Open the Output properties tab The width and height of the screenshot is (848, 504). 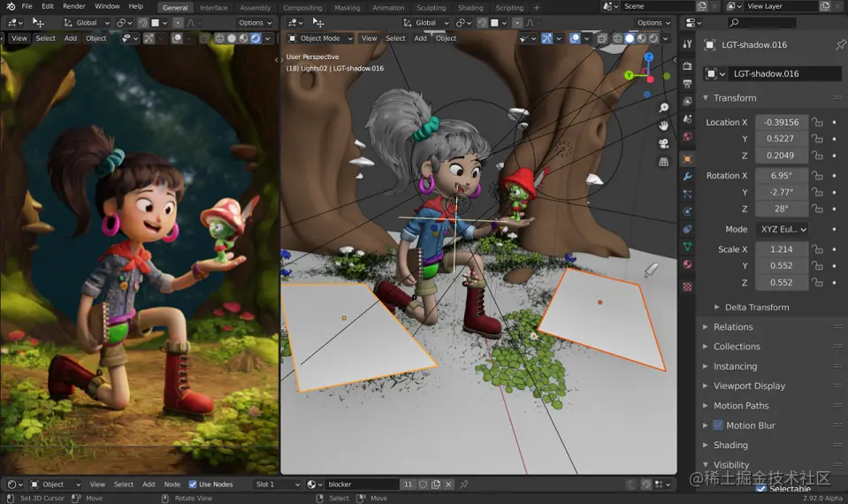tap(687, 84)
